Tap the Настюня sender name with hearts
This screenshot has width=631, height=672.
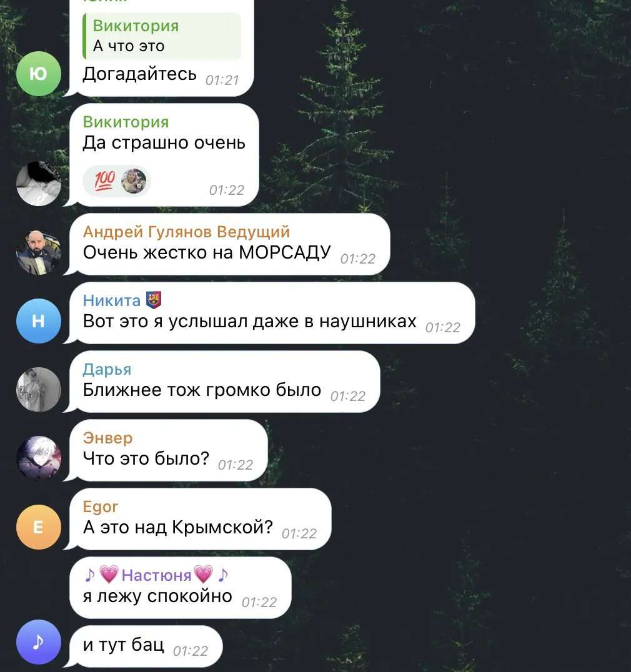pyautogui.click(x=156, y=575)
